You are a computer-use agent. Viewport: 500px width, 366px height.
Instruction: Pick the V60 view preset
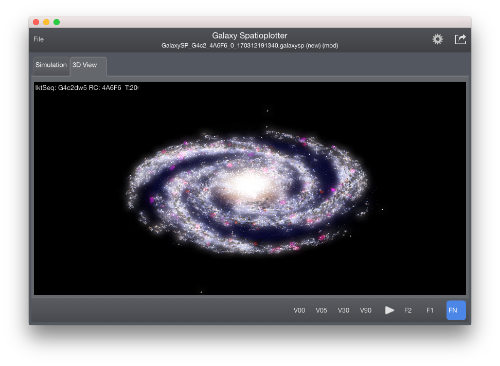tap(366, 310)
